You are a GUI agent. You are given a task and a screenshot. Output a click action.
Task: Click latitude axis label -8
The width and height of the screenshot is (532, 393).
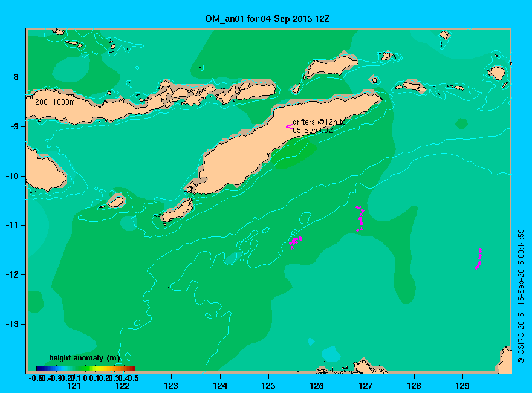coord(15,77)
